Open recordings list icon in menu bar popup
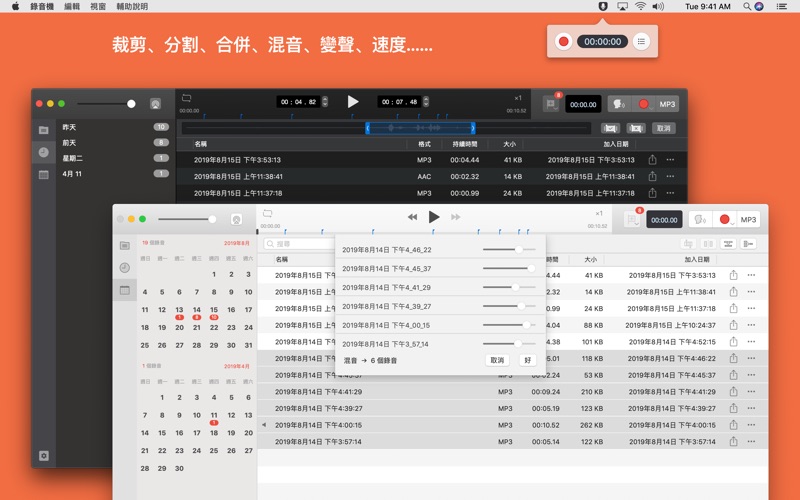Image resolution: width=800 pixels, height=500 pixels. 641,41
